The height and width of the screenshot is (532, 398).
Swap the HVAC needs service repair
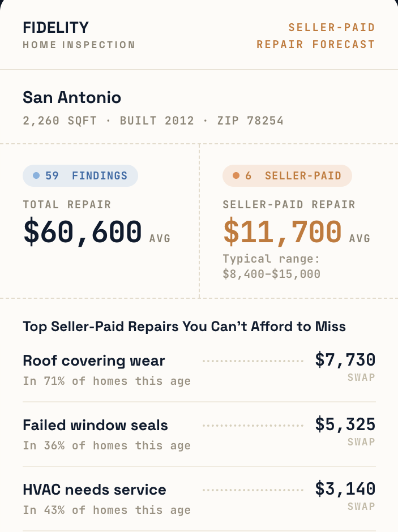[x=361, y=506]
